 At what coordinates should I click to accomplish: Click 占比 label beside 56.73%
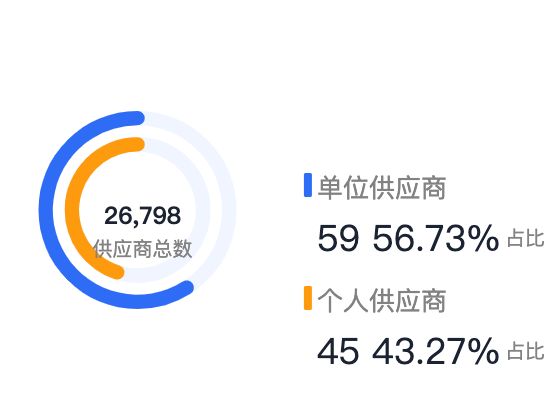point(525,239)
